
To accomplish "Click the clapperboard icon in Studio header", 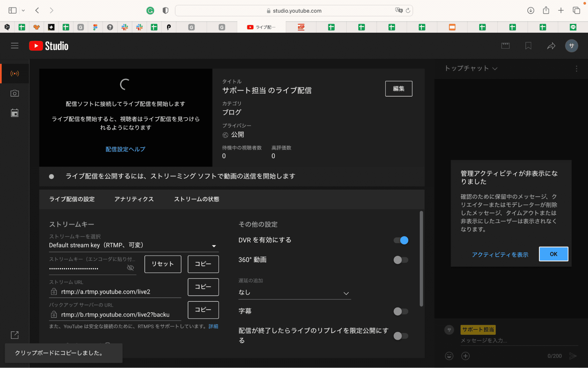I will (x=505, y=46).
